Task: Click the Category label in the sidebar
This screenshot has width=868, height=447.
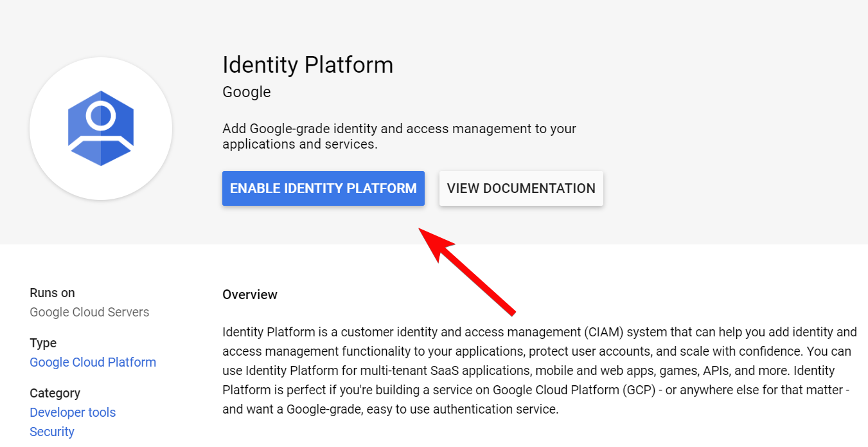Action: (x=55, y=393)
